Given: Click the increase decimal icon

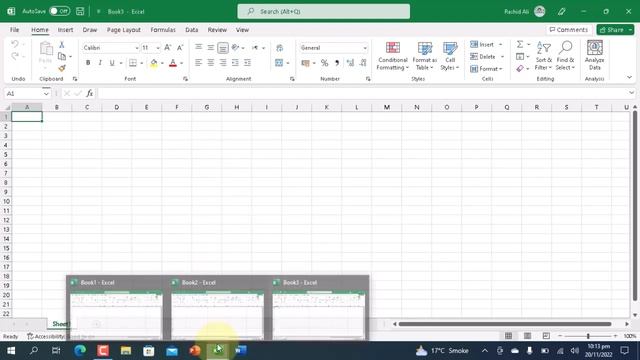Looking at the screenshot, I should coord(350,63).
